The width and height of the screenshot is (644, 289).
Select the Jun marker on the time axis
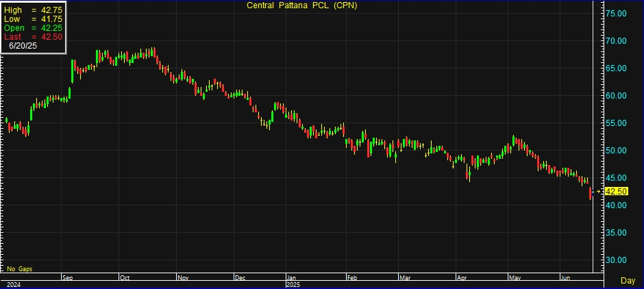pyautogui.click(x=565, y=278)
